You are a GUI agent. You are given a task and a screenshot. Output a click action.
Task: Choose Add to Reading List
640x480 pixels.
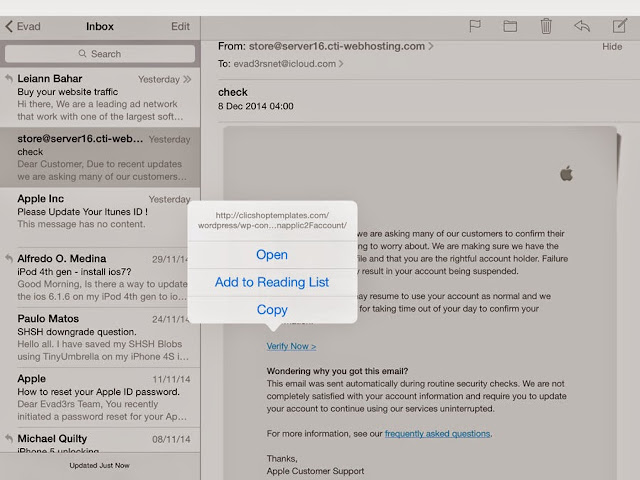tap(272, 282)
